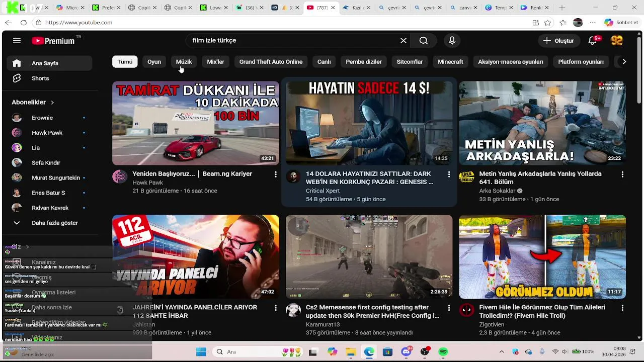Select the 'Mix'ler' filter chip
This screenshot has width=644, height=362.
[x=215, y=62]
